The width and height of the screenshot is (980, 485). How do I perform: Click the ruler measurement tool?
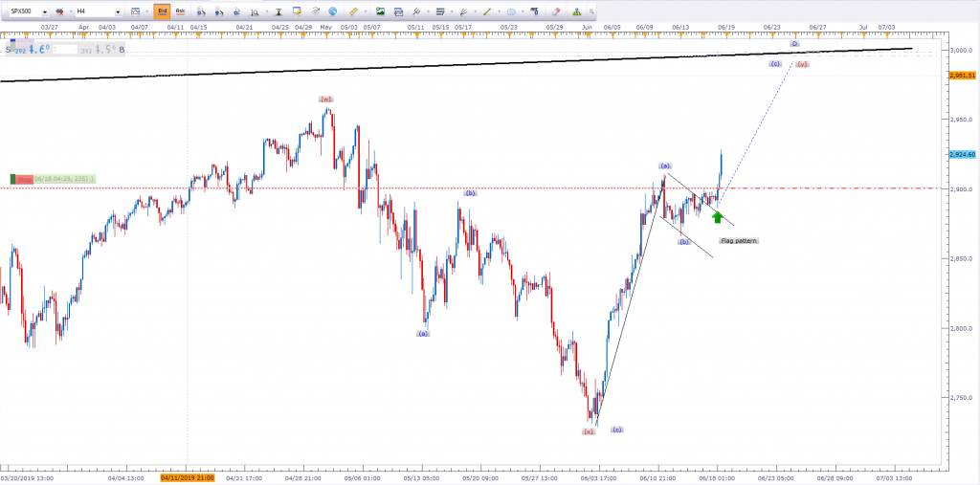[x=353, y=11]
